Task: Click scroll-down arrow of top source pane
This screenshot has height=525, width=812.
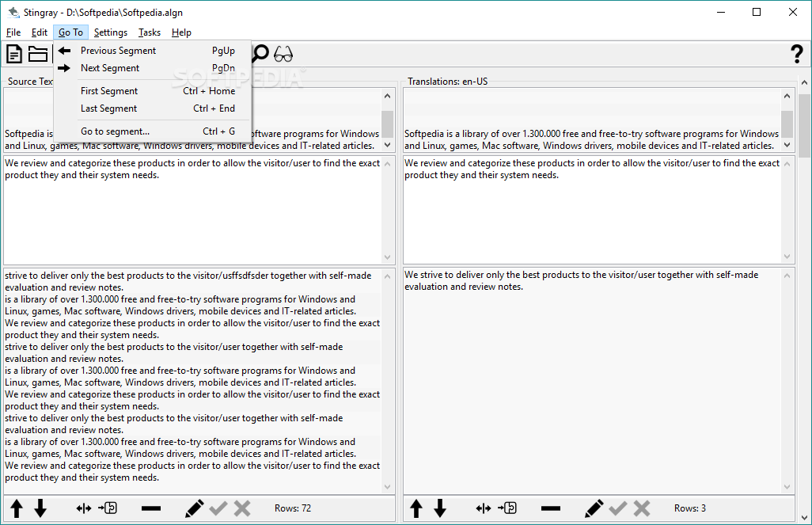Action: coord(387,145)
